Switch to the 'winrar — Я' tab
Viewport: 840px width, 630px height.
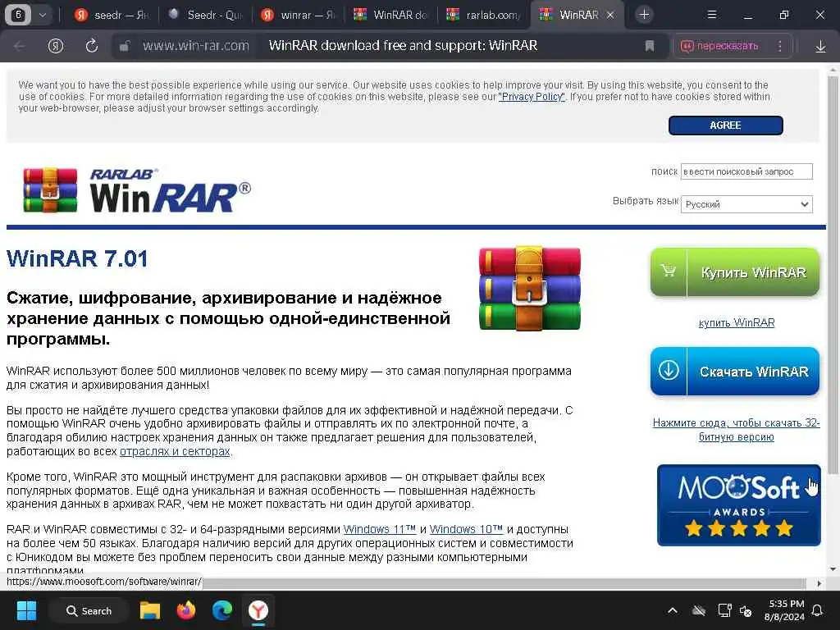[299, 15]
